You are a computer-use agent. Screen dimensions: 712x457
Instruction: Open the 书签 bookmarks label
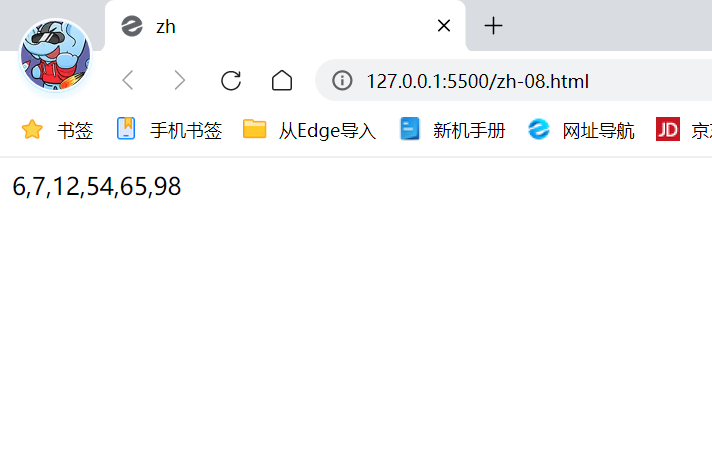(75, 131)
